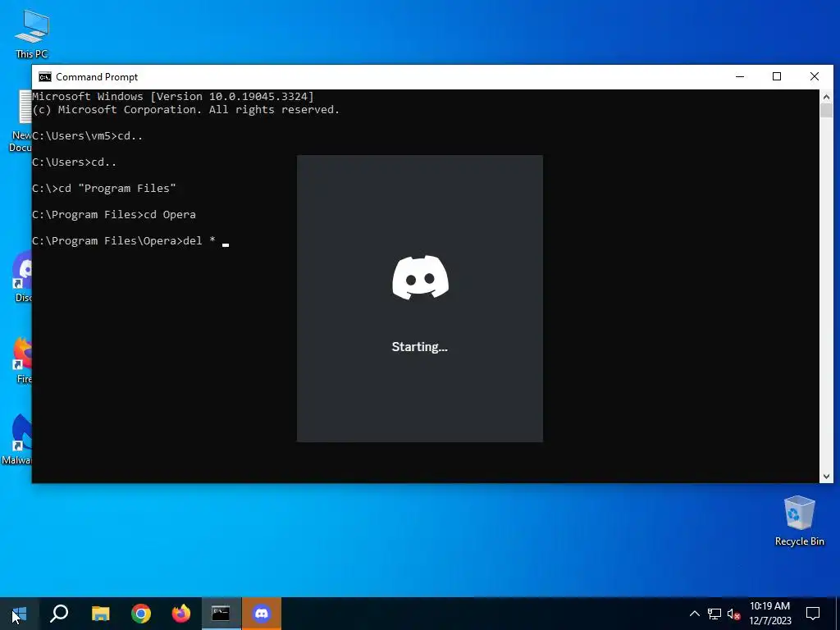This screenshot has width=840, height=630.
Task: Close the Command Prompt window
Action: pos(815,76)
